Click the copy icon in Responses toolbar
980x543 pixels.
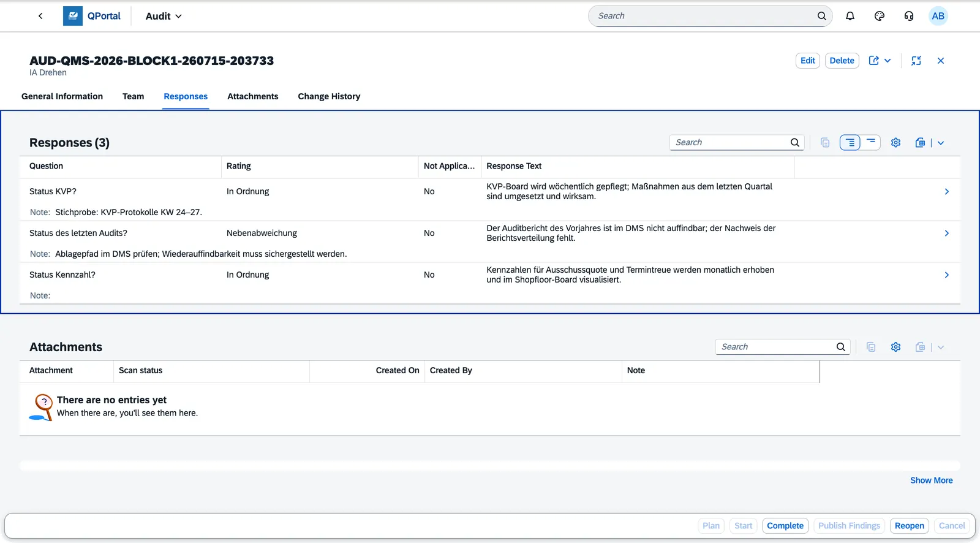click(x=825, y=143)
